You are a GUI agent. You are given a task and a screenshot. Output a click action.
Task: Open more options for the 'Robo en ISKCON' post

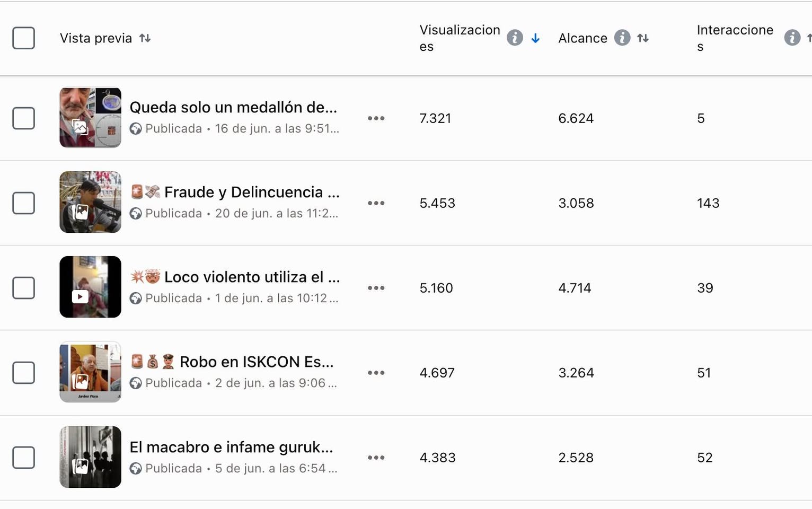pos(376,373)
